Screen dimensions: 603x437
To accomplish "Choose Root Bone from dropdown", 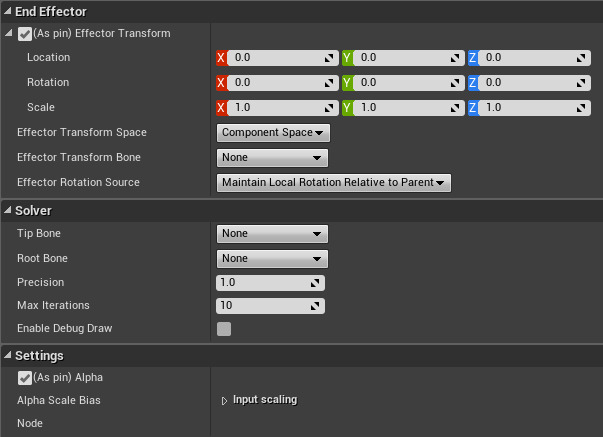I will pos(273,258).
